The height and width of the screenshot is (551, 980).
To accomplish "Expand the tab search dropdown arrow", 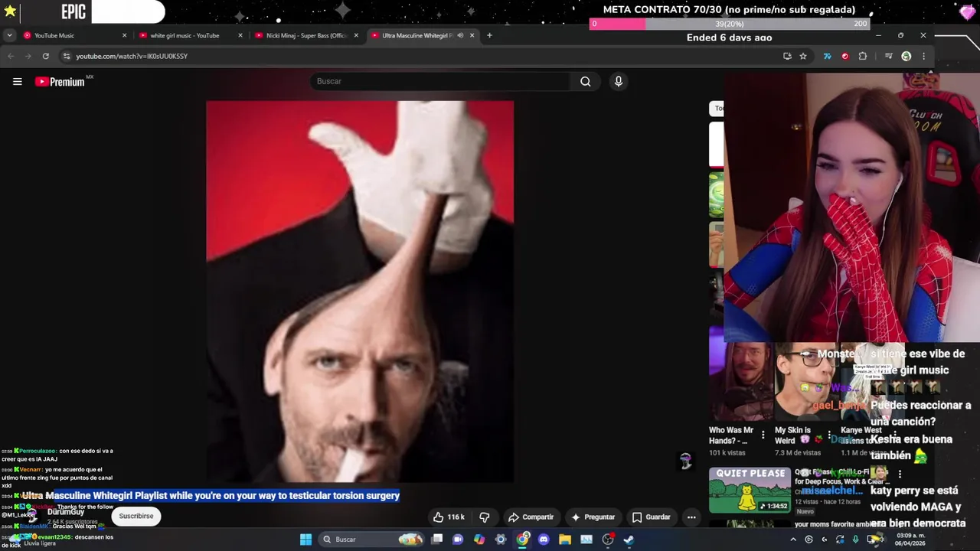I will [x=9, y=35].
